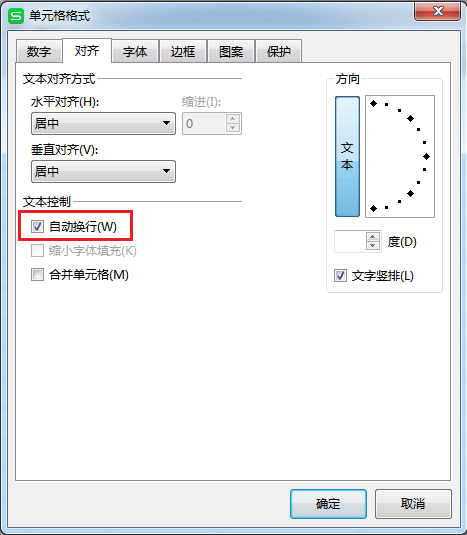Open the 水平对齐 dropdown
The width and height of the screenshot is (467, 535).
(x=103, y=123)
